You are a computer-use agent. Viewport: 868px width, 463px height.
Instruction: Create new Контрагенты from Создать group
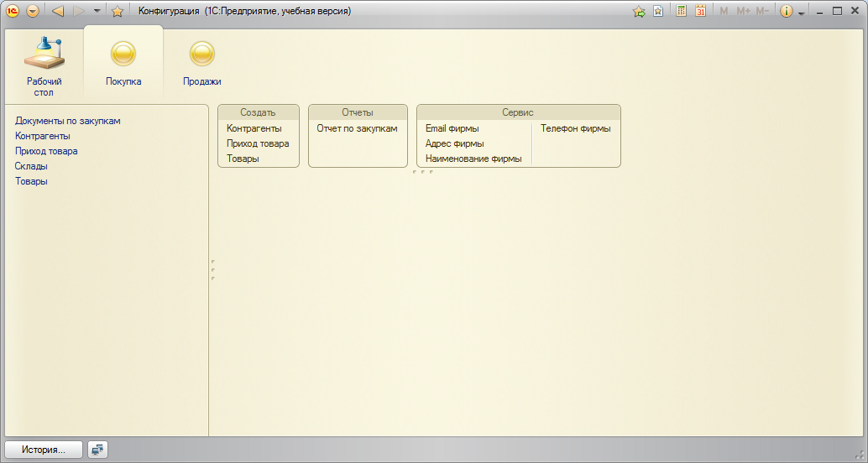pyautogui.click(x=254, y=128)
